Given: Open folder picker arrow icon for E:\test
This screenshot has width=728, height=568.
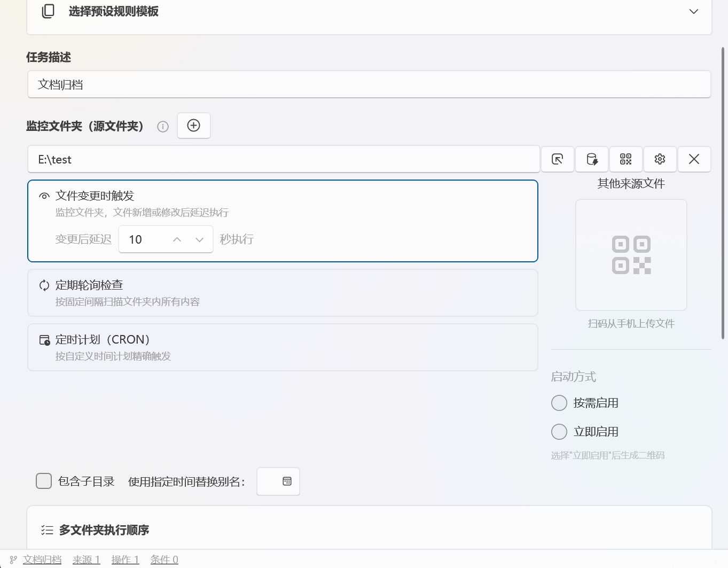Looking at the screenshot, I should [x=558, y=159].
